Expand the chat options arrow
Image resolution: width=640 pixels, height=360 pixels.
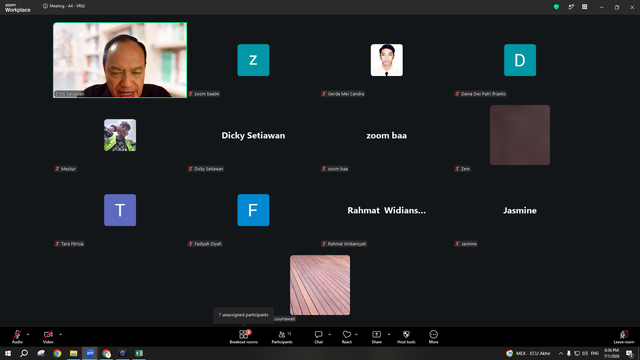329,334
